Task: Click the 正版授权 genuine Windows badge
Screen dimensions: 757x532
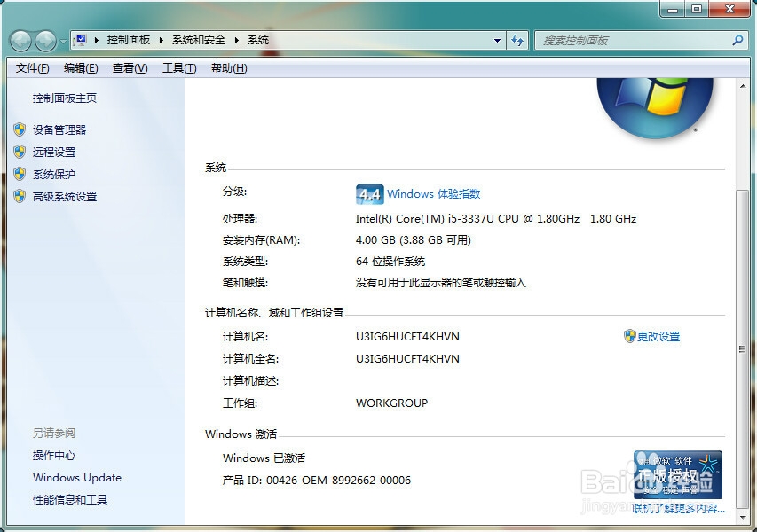Action: click(x=677, y=474)
